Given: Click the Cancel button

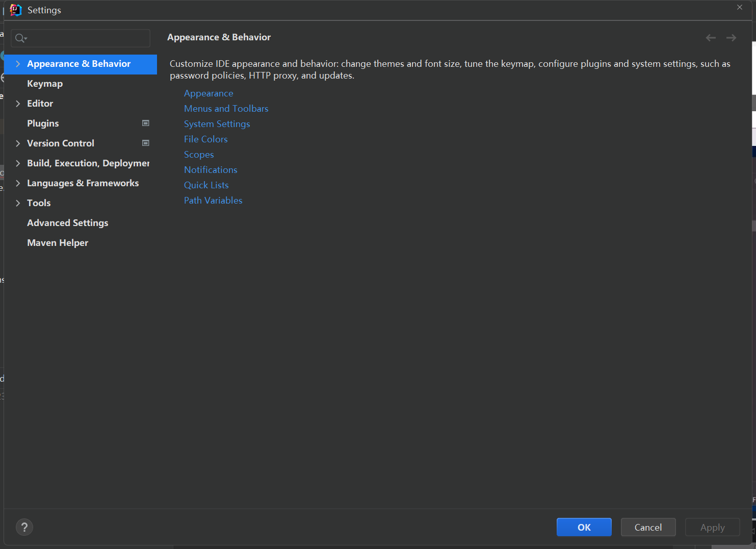Looking at the screenshot, I should 648,527.
